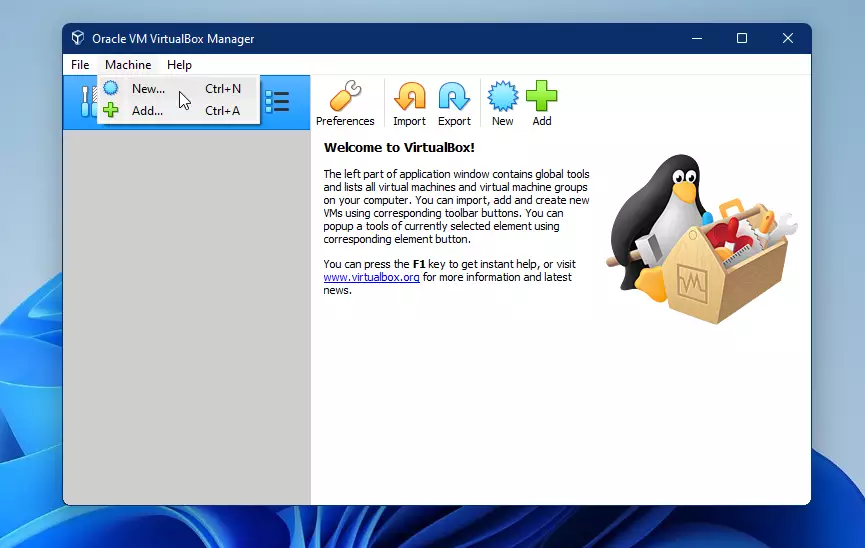This screenshot has width=865, height=548.
Task: Choose Add... in the Machine menu
Action: tap(178, 111)
